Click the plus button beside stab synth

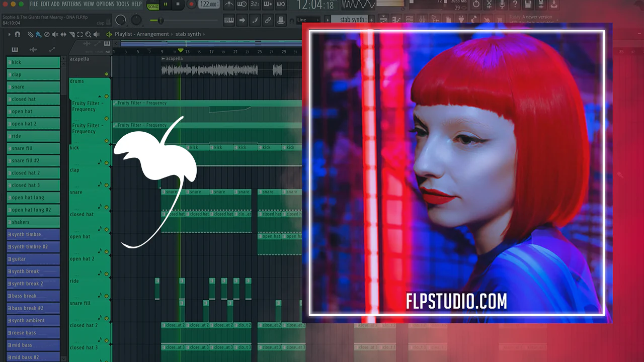tap(372, 20)
